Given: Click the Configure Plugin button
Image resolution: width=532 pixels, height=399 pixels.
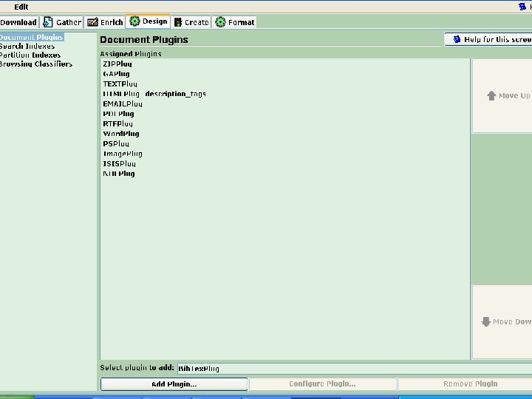Looking at the screenshot, I should [x=322, y=384].
